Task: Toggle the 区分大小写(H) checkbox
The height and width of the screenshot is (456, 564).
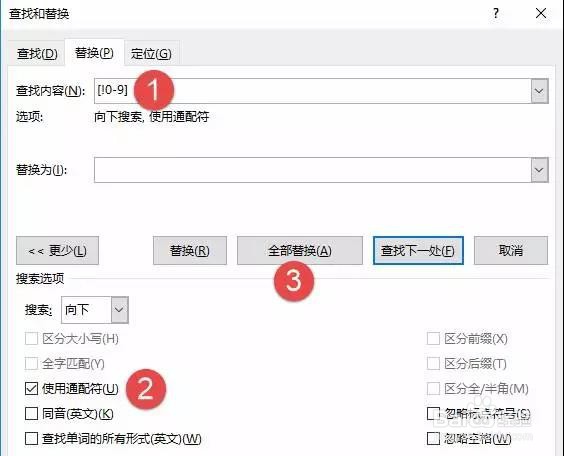Action: pyautogui.click(x=31, y=338)
